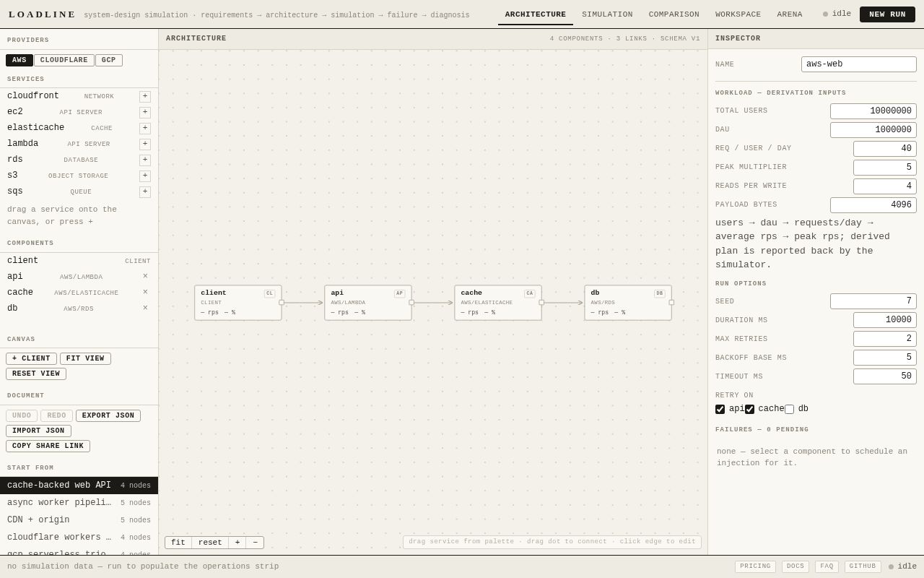
Task: Click the Seed input field
Action: pyautogui.click(x=873, y=301)
